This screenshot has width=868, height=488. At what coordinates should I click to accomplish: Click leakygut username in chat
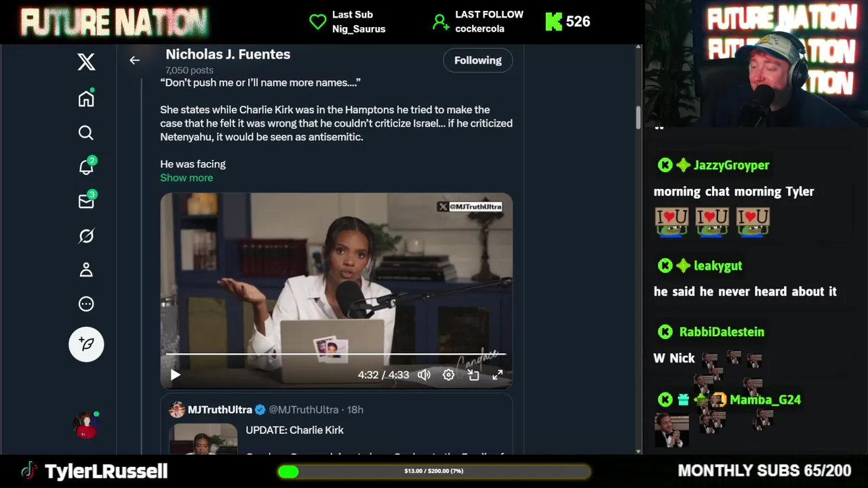(718, 266)
